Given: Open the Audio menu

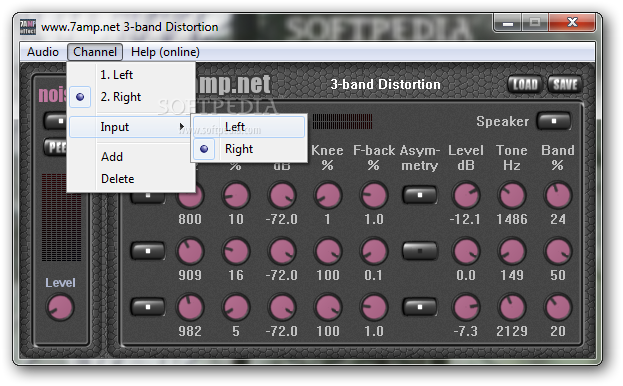Looking at the screenshot, I should 43,52.
